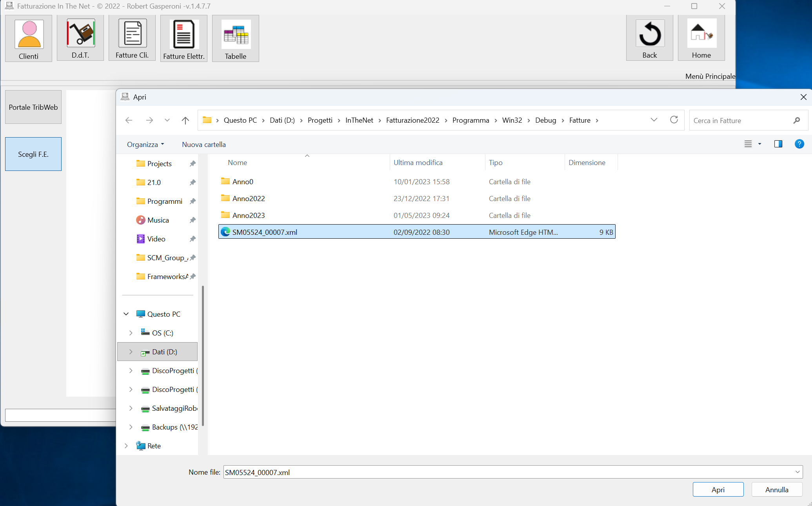812x506 pixels.
Task: Open Musica library folder
Action: coord(158,220)
